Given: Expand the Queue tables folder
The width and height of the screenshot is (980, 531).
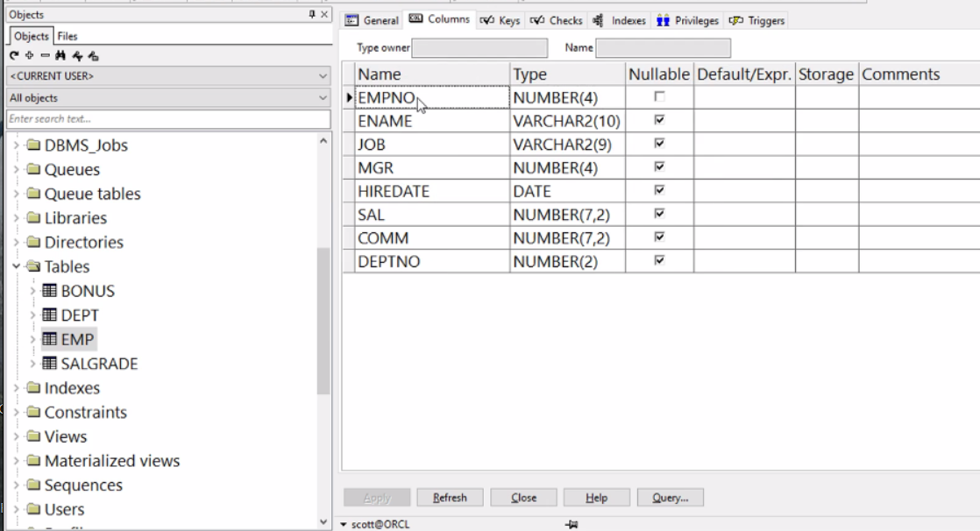Looking at the screenshot, I should click(17, 195).
